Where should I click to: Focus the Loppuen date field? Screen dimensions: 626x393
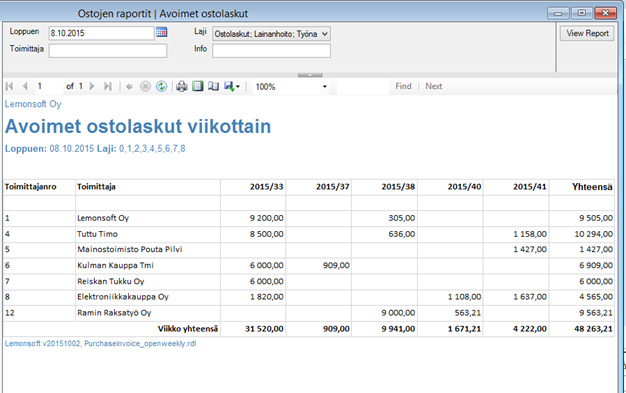tap(101, 33)
